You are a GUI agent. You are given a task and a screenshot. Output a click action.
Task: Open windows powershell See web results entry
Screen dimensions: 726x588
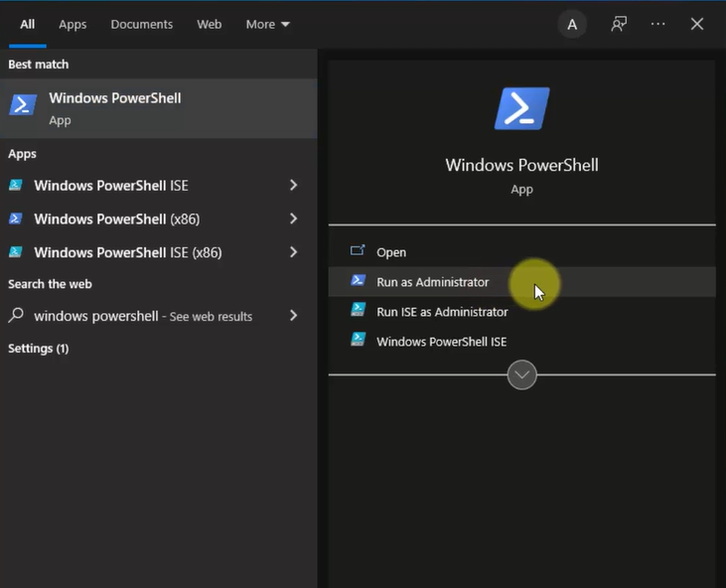[x=158, y=316]
